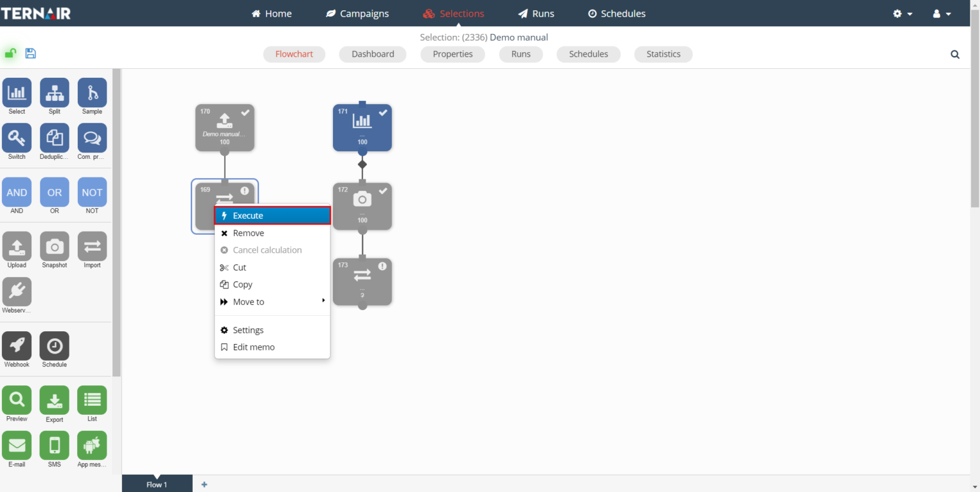Click Execute in the context menu
Image resolution: width=980 pixels, height=492 pixels.
point(272,216)
